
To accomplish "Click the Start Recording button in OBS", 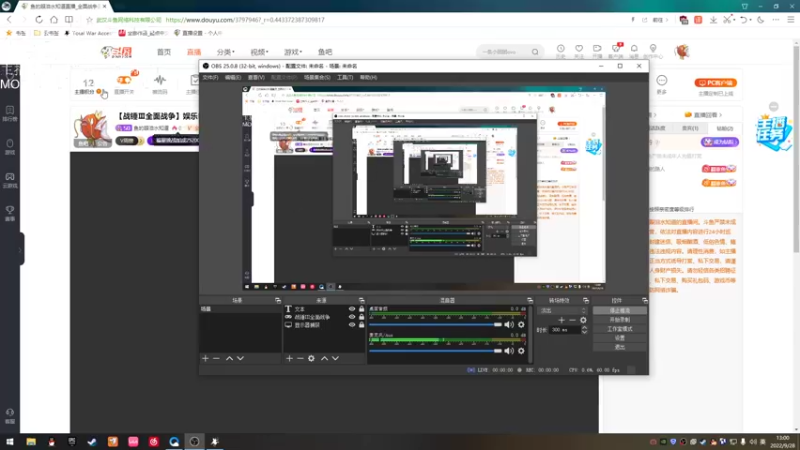I will 620,319.
